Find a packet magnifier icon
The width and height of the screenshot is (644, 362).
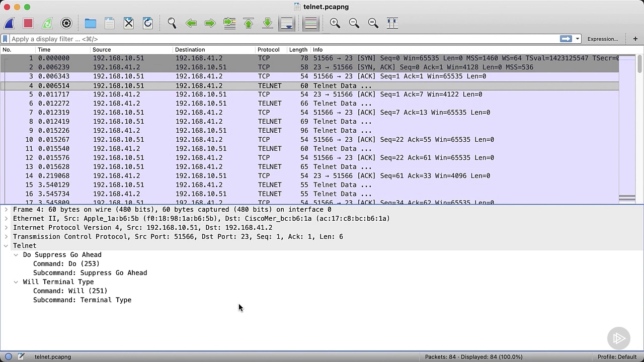(x=172, y=23)
